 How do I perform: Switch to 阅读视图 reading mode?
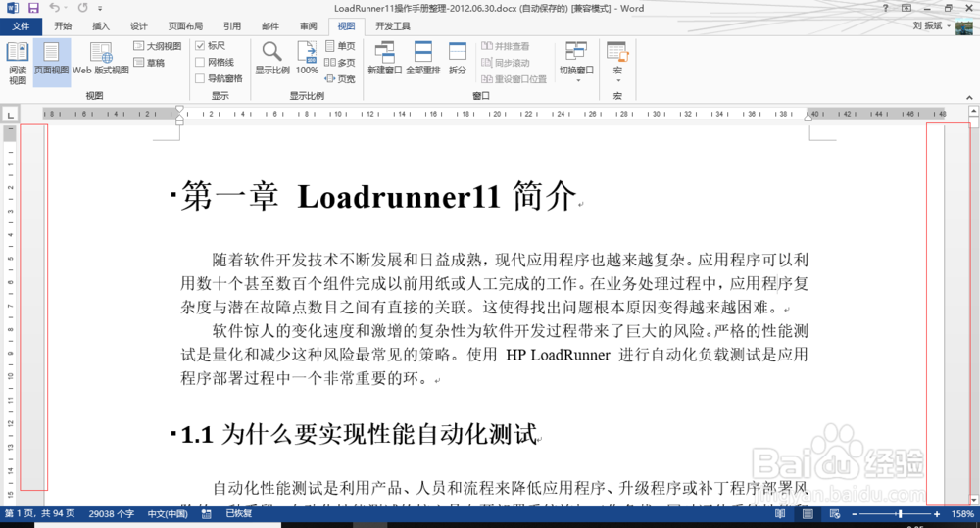pyautogui.click(x=18, y=63)
